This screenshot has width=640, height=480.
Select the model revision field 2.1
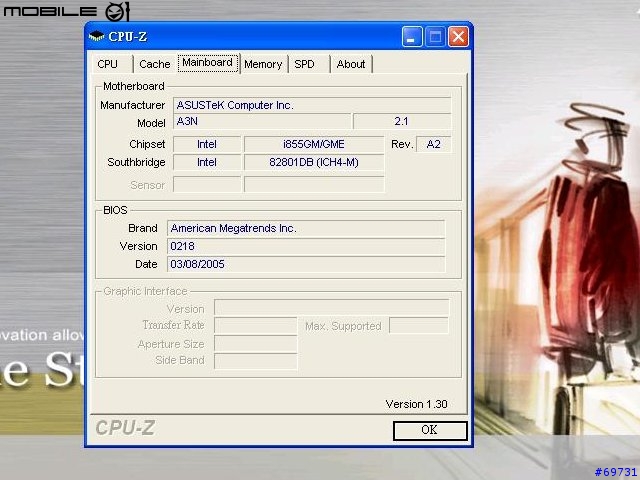click(x=402, y=121)
